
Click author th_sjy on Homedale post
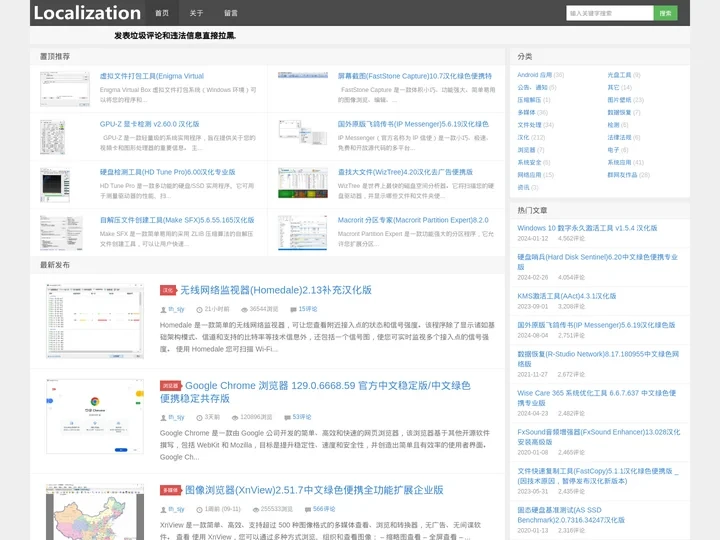pyautogui.click(x=176, y=309)
